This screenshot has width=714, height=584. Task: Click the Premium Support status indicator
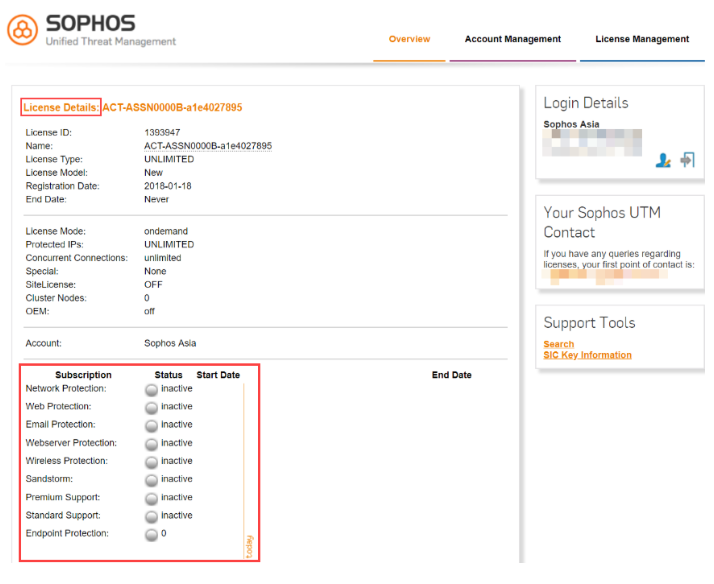pos(151,498)
